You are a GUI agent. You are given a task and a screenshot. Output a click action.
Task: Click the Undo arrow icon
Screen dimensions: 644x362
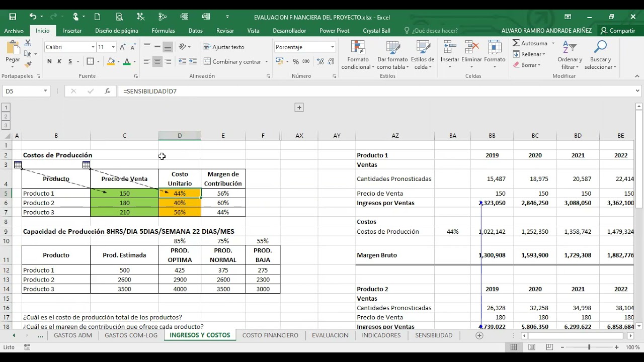click(x=33, y=17)
